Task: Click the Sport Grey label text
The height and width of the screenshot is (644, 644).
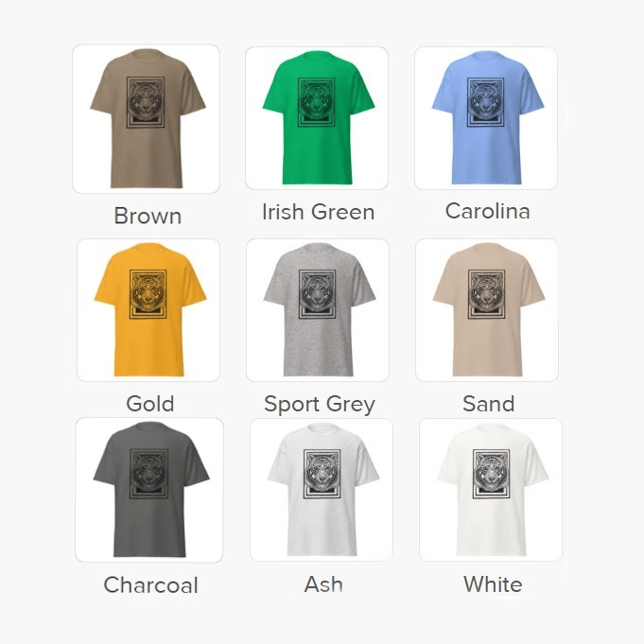Action: tap(320, 404)
